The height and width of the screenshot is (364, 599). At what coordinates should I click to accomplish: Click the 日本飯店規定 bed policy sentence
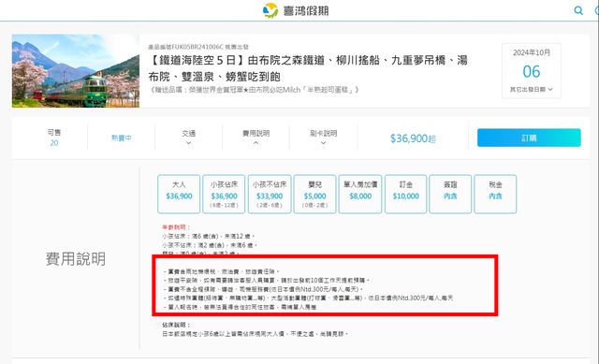point(255,334)
